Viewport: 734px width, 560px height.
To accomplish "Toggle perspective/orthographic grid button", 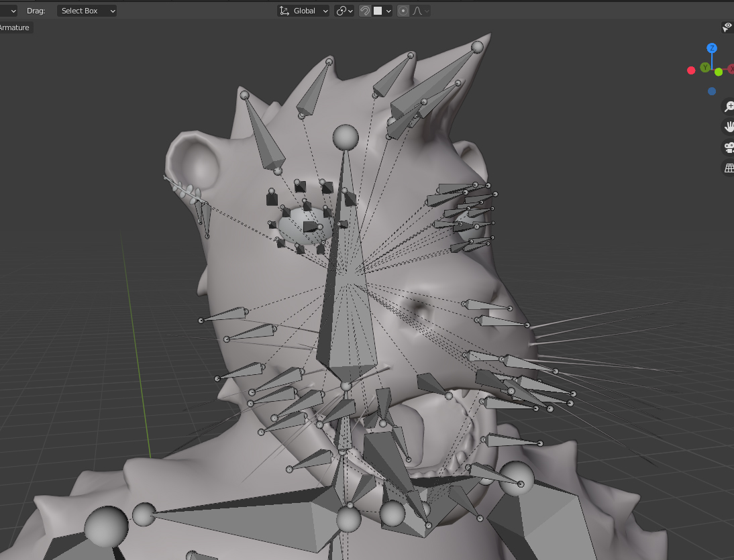I will click(x=729, y=168).
